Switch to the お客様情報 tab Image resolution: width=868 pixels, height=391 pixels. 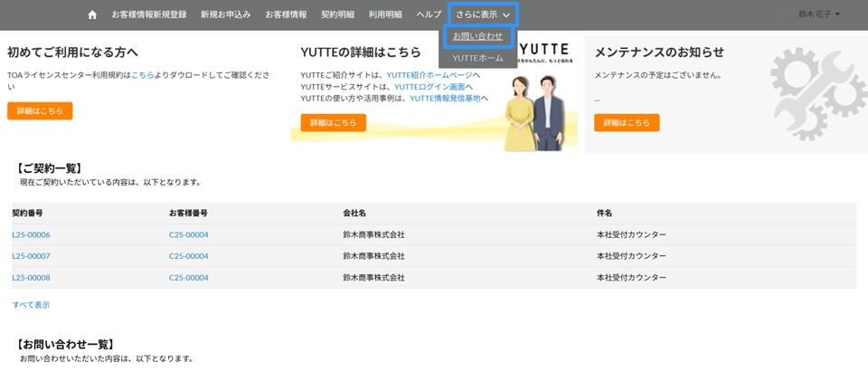tap(286, 14)
